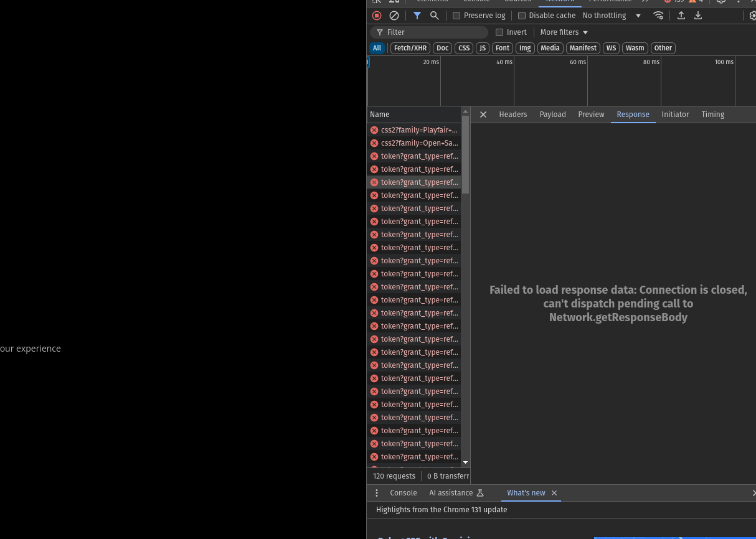This screenshot has width=756, height=539.
Task: Open the AI assistance drawer tab
Action: pos(456,493)
